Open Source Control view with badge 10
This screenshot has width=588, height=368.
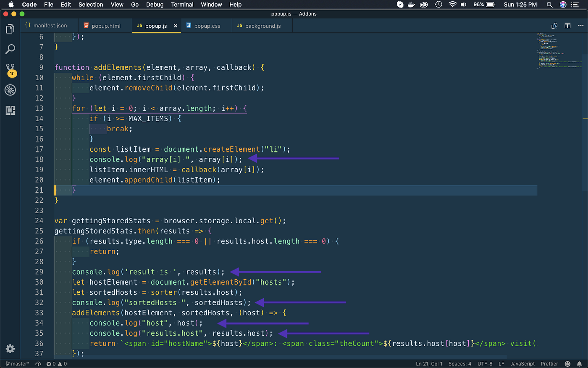point(10,70)
